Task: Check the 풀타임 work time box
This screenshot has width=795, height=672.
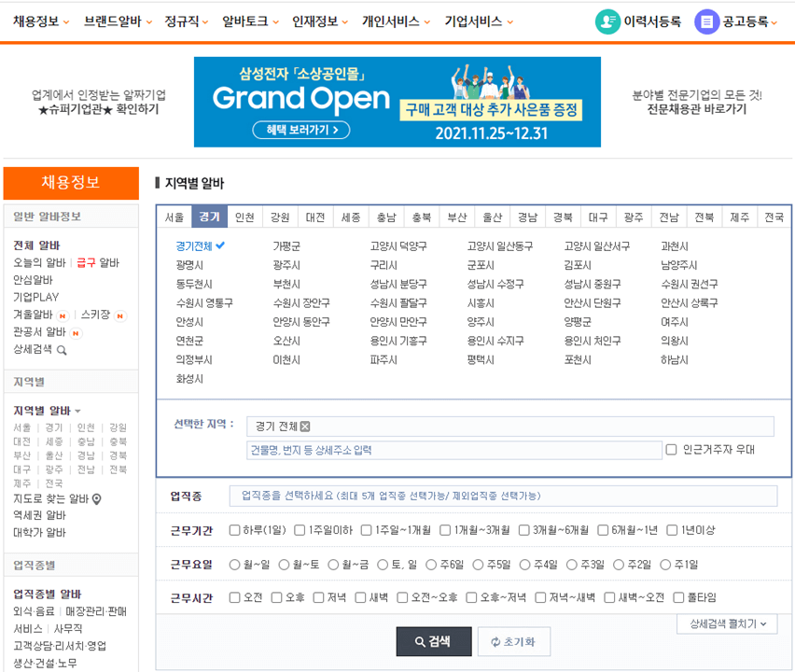Action: click(678, 597)
